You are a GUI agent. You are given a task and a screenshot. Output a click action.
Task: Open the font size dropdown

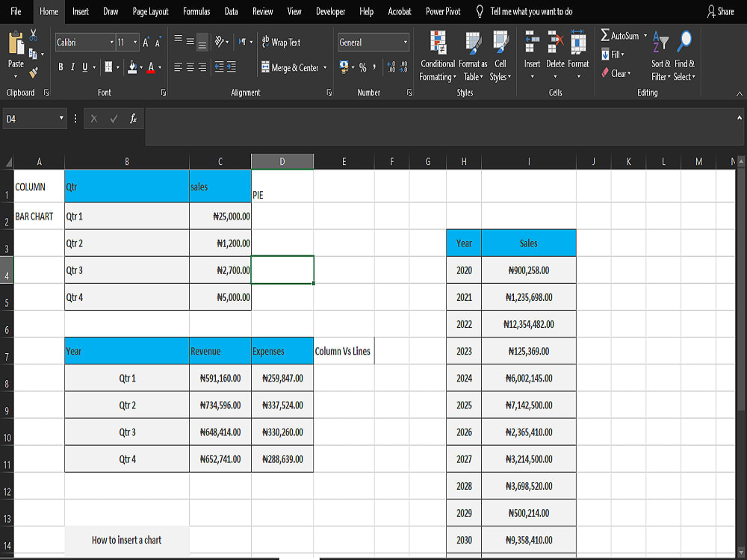[135, 43]
